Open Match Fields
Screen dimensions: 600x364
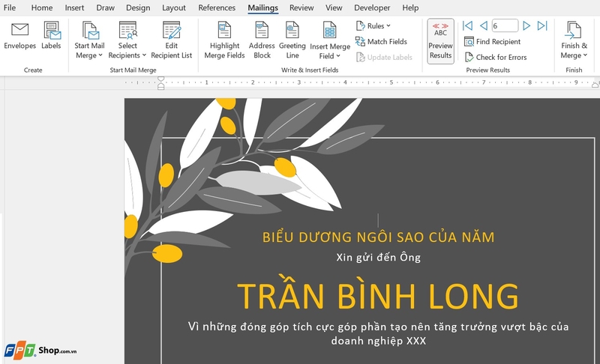tap(381, 41)
